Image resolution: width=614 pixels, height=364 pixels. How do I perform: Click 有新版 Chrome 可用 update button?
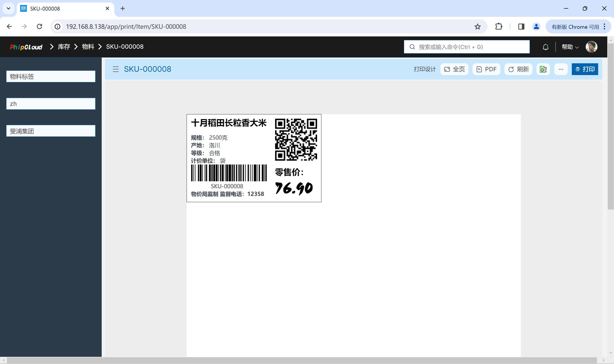(x=575, y=27)
